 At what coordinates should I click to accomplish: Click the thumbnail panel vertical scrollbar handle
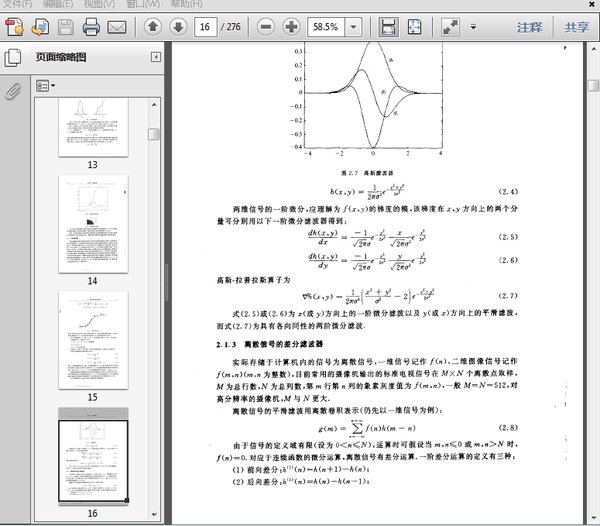pyautogui.click(x=154, y=134)
